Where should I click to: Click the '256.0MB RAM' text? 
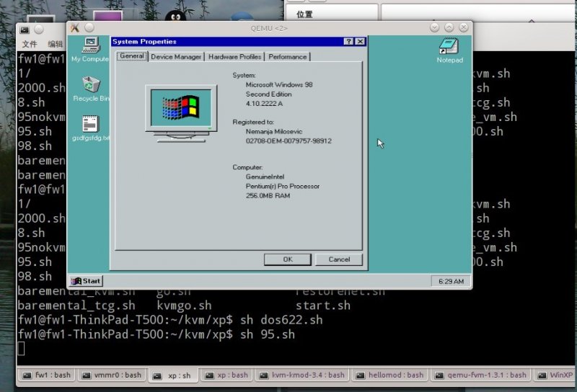click(268, 195)
